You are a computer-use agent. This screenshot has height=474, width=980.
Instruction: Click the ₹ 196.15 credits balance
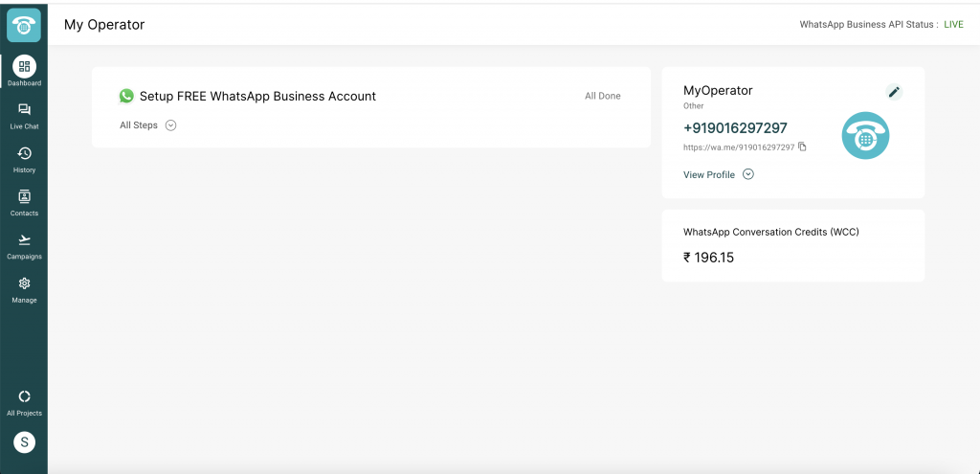coord(709,257)
